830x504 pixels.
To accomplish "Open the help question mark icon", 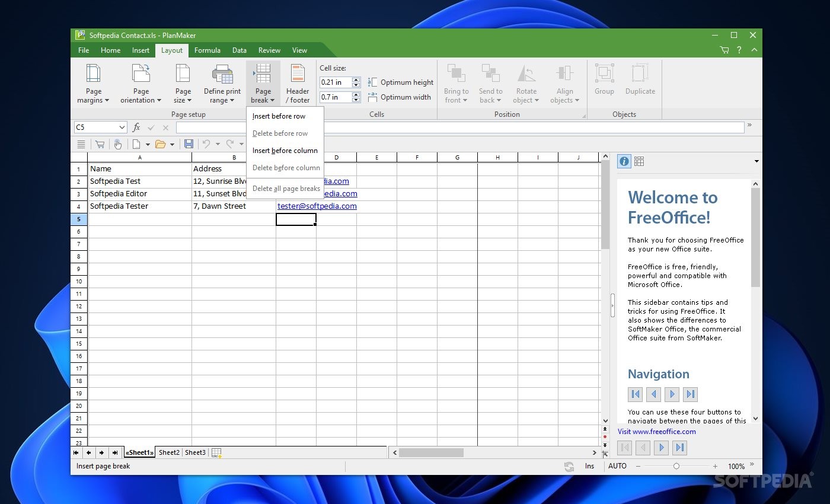I will (739, 50).
